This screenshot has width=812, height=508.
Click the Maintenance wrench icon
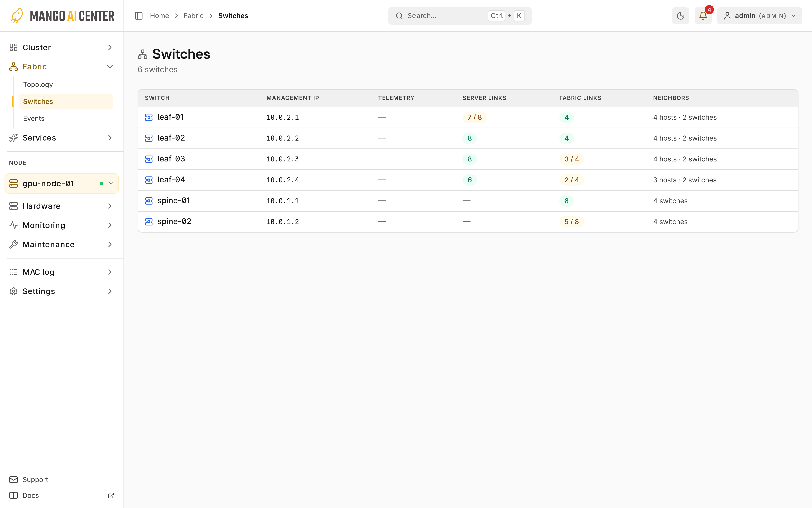13,244
